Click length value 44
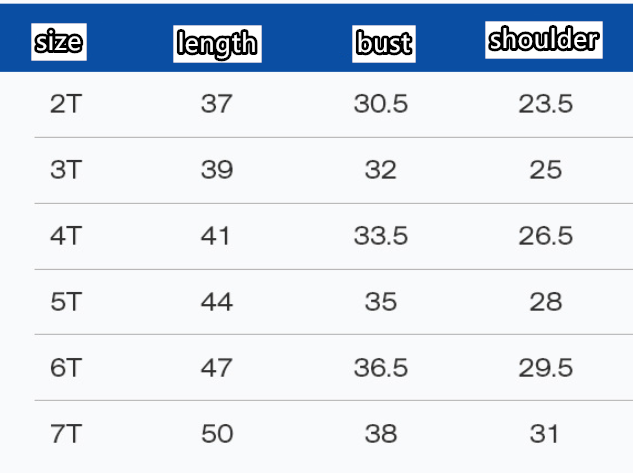The width and height of the screenshot is (633, 473). point(216,302)
